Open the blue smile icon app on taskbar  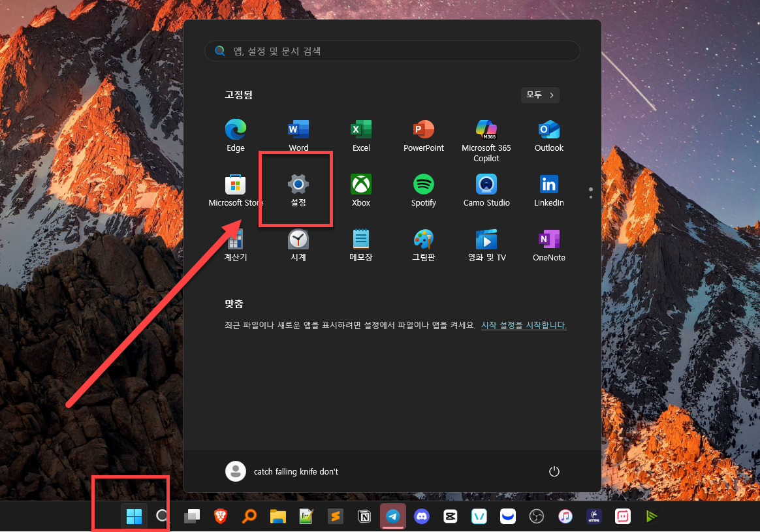[508, 516]
